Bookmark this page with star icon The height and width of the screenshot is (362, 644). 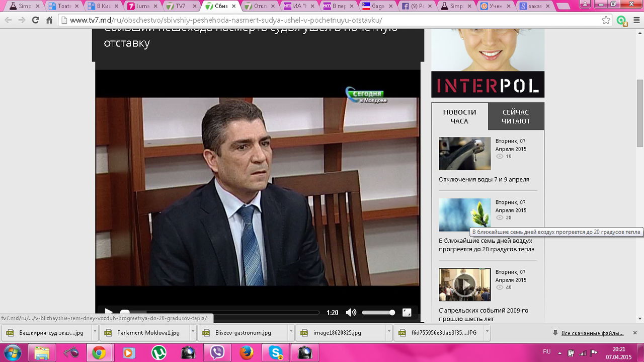606,20
